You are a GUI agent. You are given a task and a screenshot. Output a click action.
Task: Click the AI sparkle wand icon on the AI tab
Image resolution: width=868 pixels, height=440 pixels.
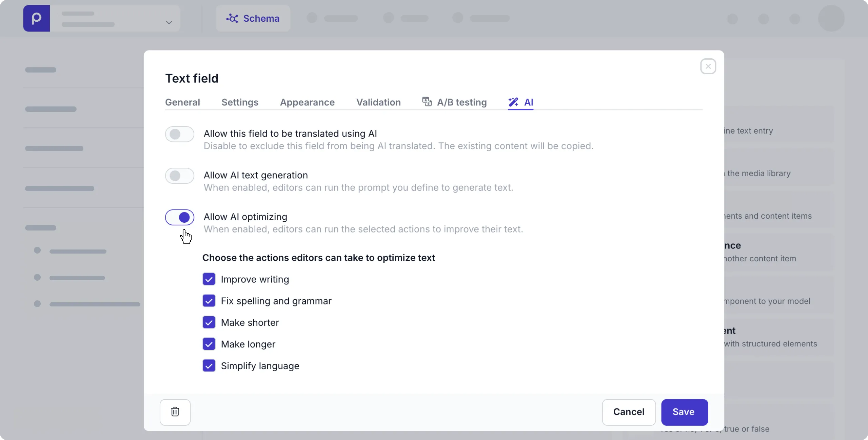coord(513,102)
